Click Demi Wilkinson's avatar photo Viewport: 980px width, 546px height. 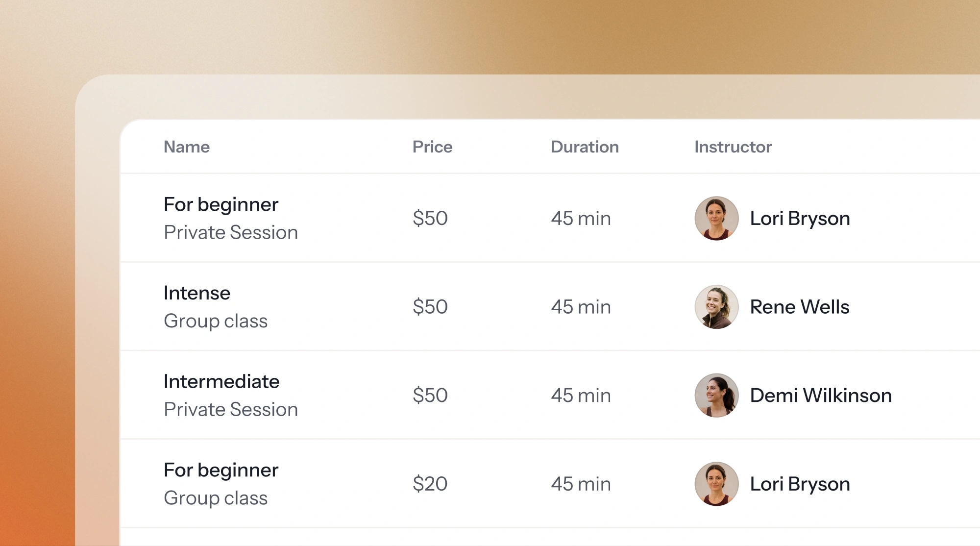pos(716,395)
